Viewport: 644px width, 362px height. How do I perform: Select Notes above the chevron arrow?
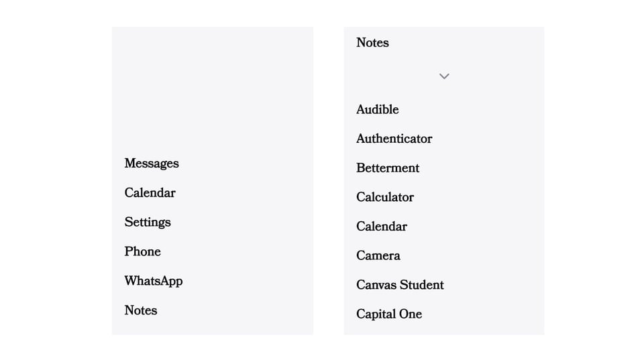[x=372, y=43]
